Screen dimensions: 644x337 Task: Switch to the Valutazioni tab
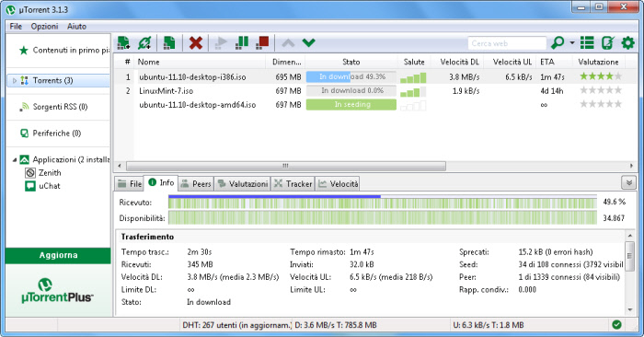point(242,184)
